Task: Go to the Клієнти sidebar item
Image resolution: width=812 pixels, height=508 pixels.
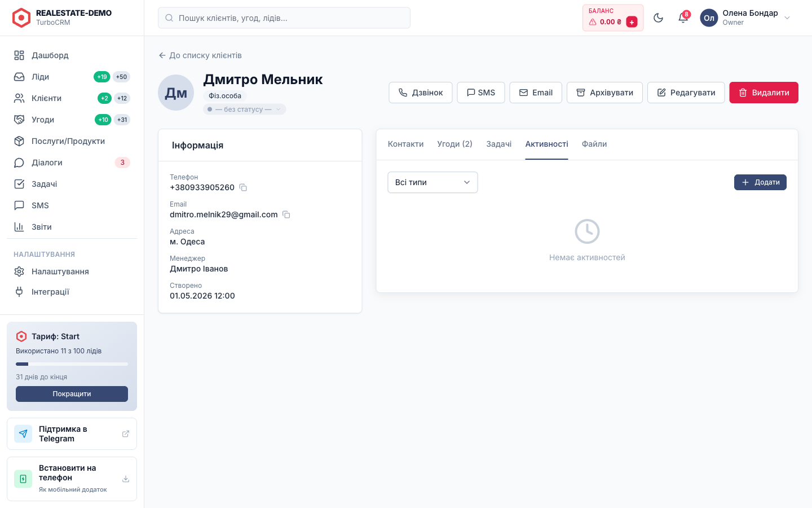Action: click(x=72, y=98)
